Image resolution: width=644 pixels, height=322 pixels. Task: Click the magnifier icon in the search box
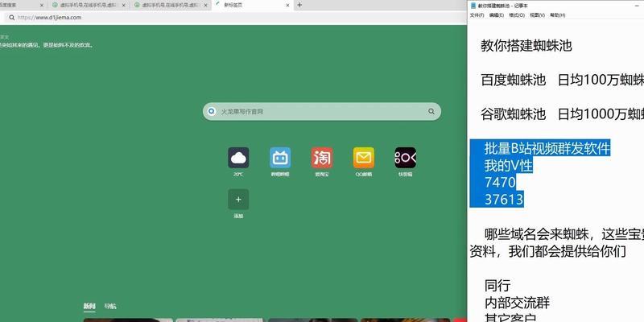tap(431, 111)
